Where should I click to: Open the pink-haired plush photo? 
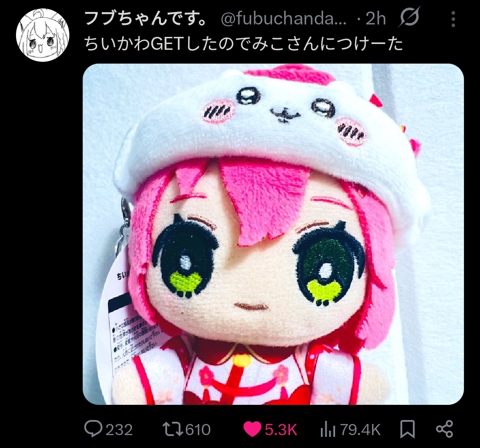273,234
